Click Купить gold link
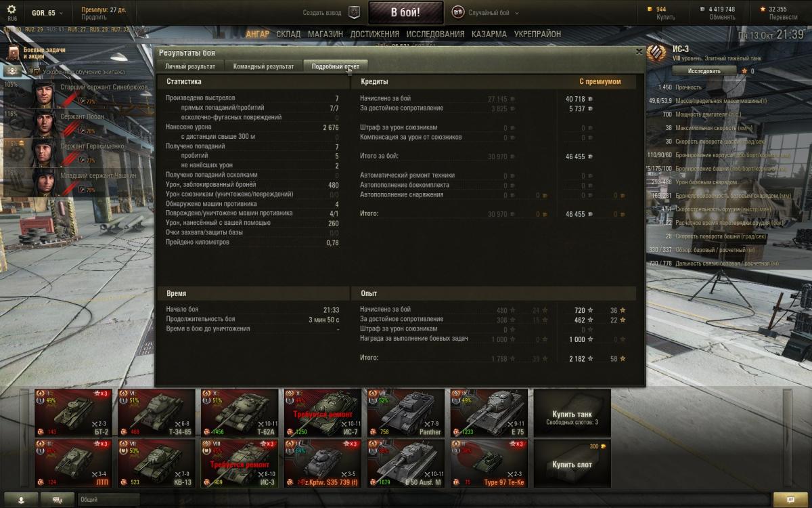 click(x=665, y=18)
